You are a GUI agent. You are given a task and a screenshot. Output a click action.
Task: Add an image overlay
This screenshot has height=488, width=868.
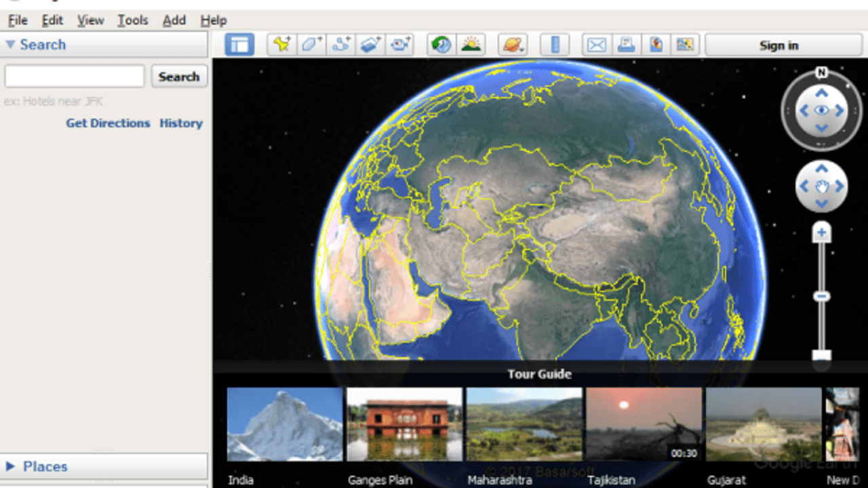[371, 45]
